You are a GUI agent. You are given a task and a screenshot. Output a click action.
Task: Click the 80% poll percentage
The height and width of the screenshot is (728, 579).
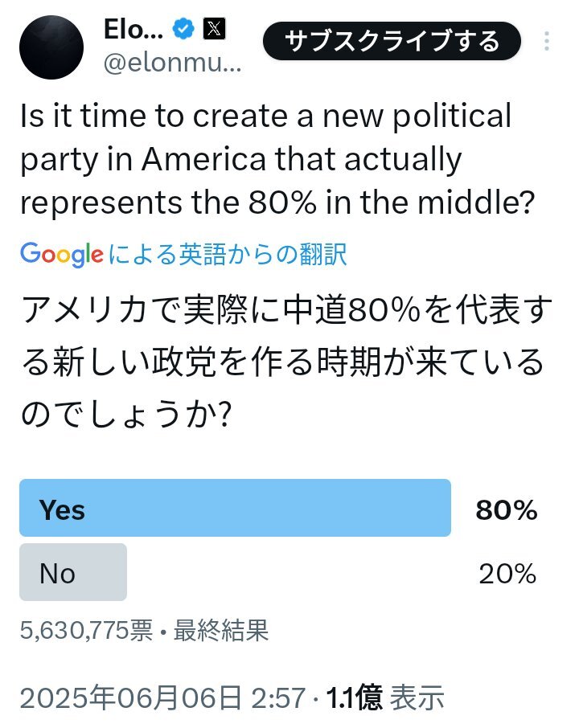click(507, 509)
